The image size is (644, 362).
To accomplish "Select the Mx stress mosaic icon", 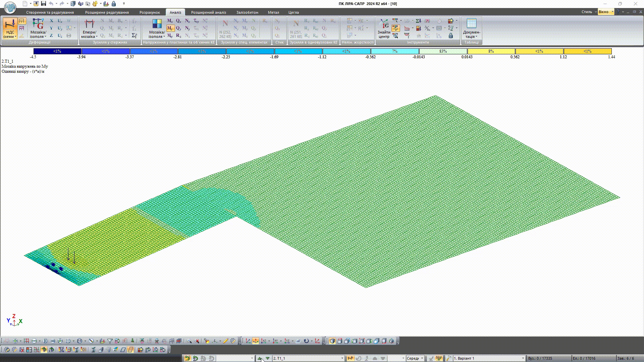I will pyautogui.click(x=170, y=21).
